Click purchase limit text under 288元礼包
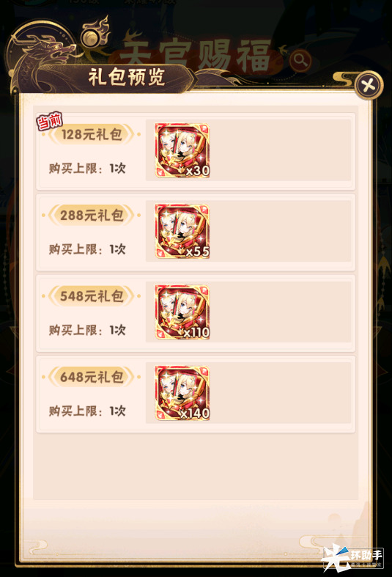The height and width of the screenshot is (577, 392). coord(87,249)
